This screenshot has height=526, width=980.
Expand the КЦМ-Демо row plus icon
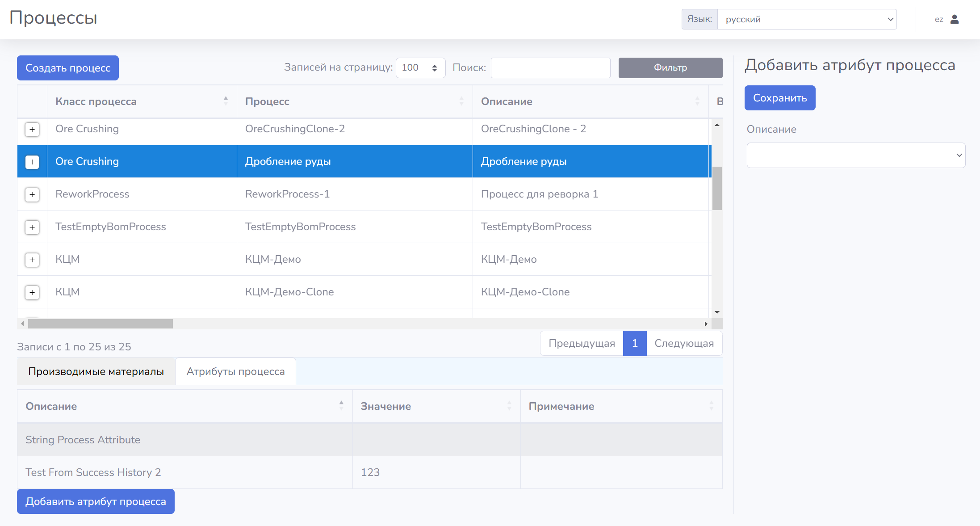[x=32, y=260]
